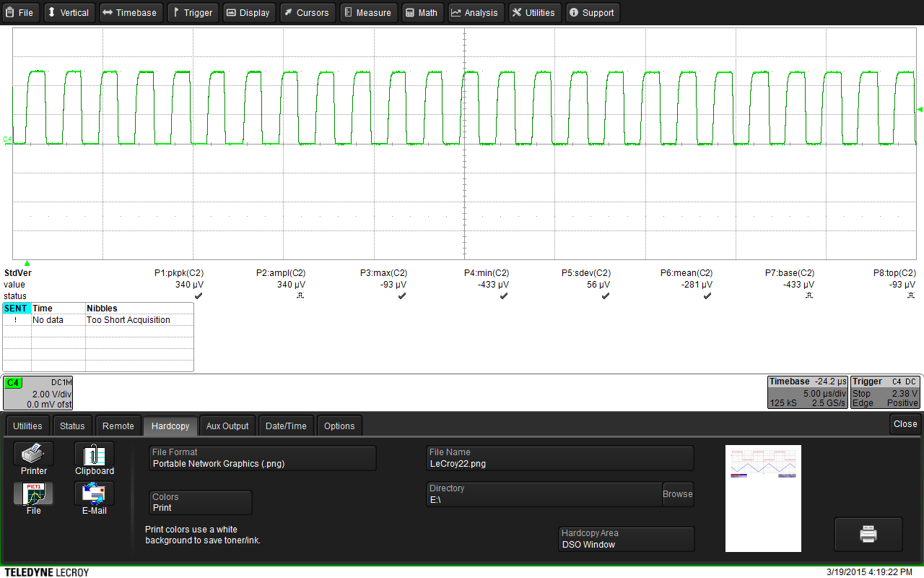This screenshot has height=578, width=924.
Task: Select the Hardcopy tab
Action: pyautogui.click(x=170, y=426)
